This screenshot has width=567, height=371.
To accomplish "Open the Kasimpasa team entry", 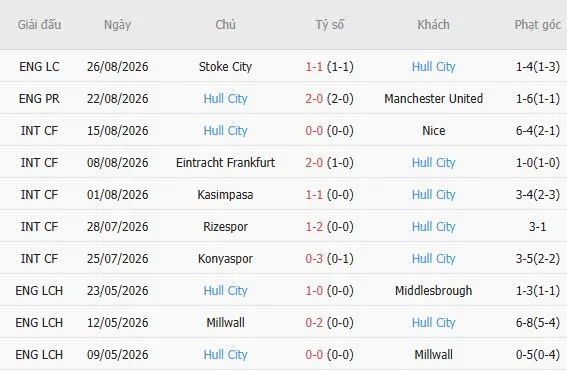I will pos(225,195).
